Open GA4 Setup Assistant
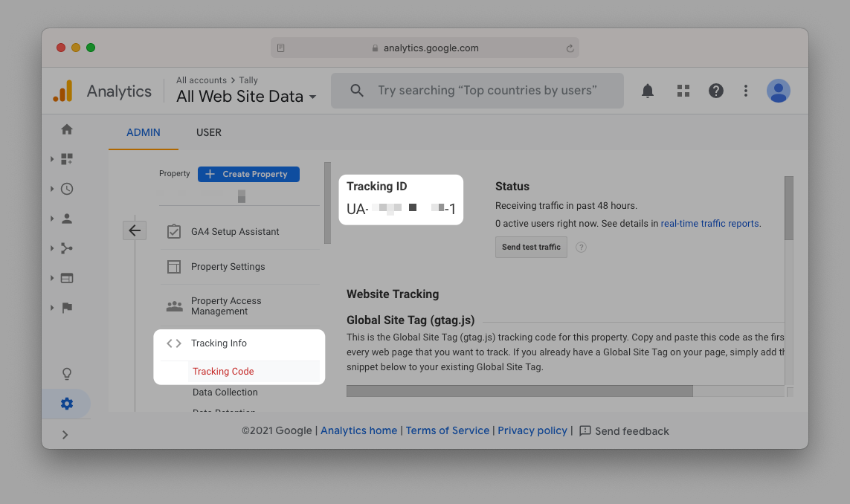Screen dimensions: 850x504 point(235,231)
